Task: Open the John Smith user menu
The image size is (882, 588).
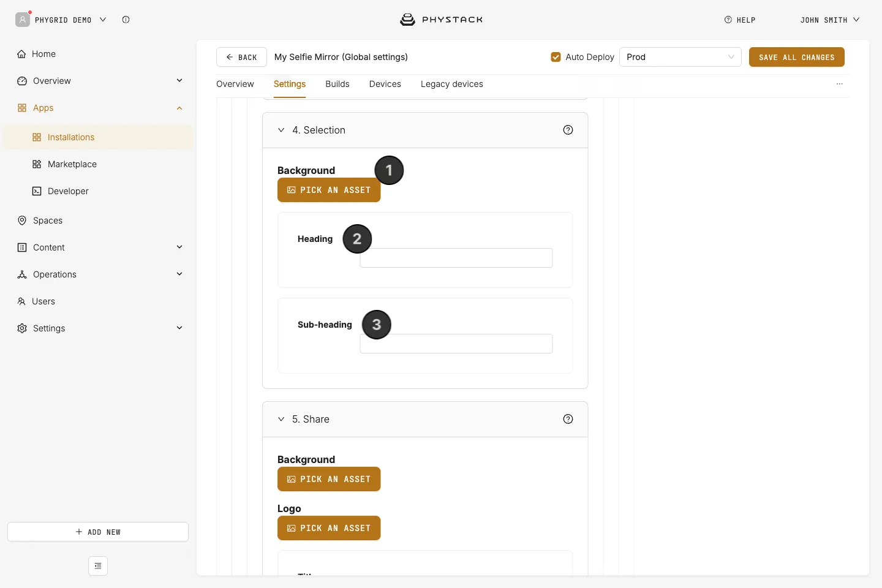Action: (830, 20)
